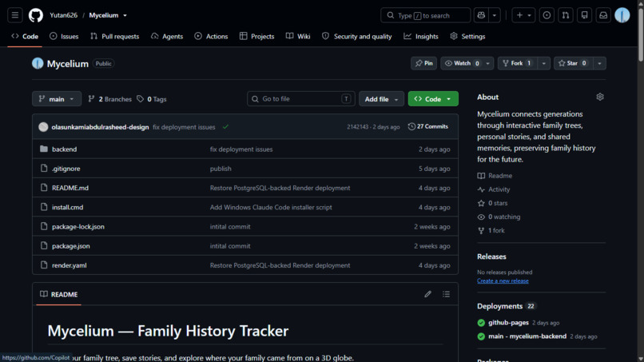Open Yutan626 owner profile link
Image resolution: width=644 pixels, height=362 pixels.
(x=63, y=15)
